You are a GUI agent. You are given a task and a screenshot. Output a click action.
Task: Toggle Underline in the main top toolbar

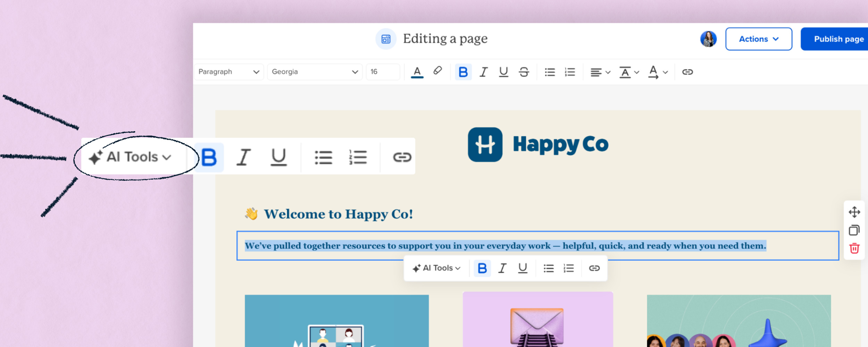click(503, 72)
